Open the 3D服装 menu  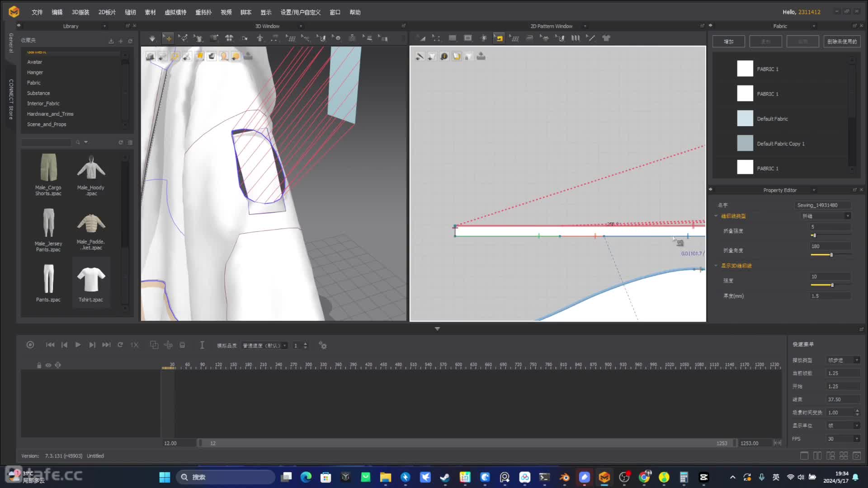click(x=80, y=12)
